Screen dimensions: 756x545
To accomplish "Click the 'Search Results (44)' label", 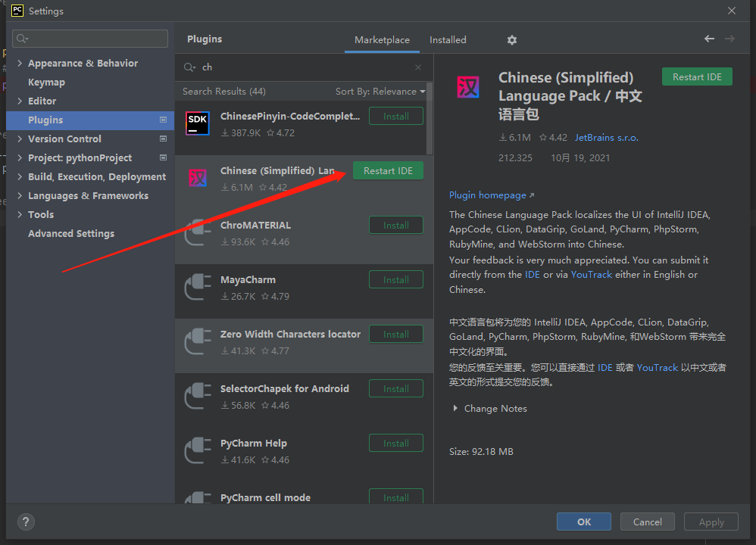I will click(223, 92).
